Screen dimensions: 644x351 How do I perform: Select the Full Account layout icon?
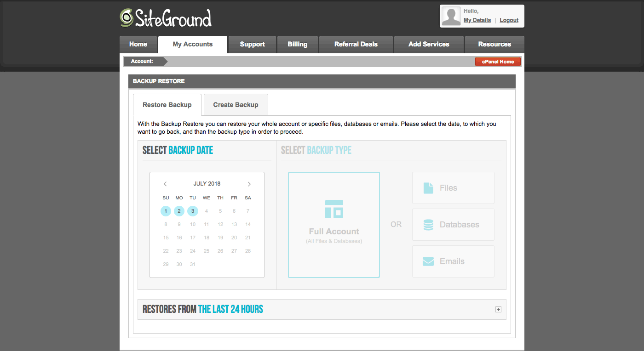click(334, 209)
